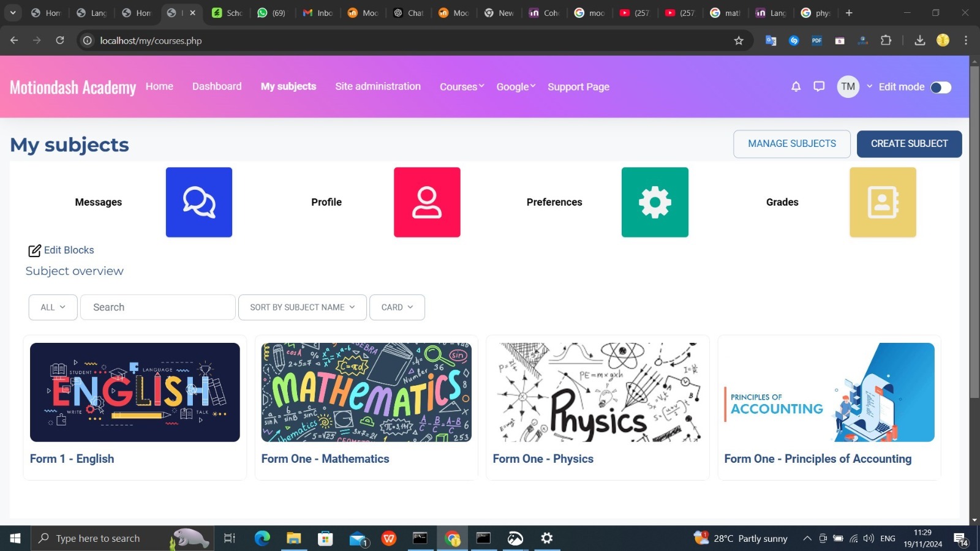
Task: Click the Edit Blocks pencil icon
Action: [x=34, y=250]
